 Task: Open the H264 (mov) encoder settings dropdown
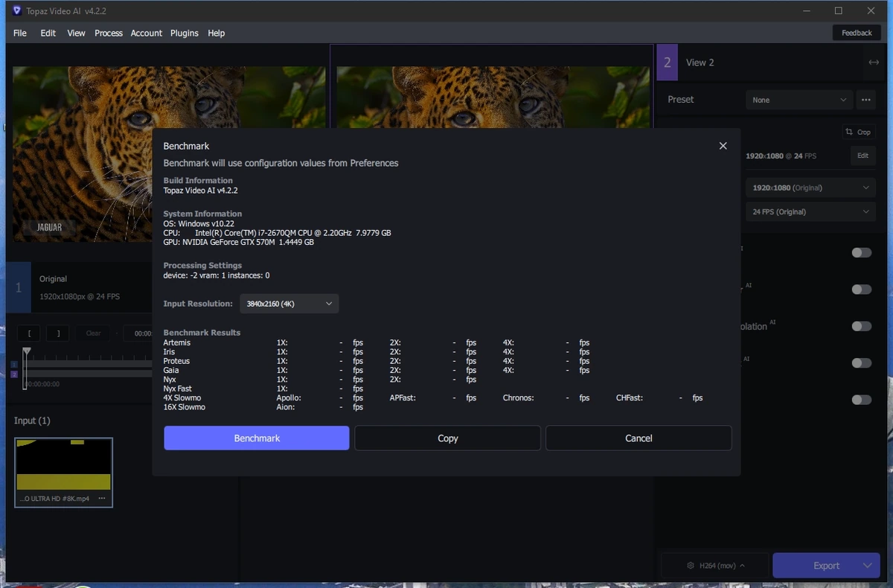point(714,566)
